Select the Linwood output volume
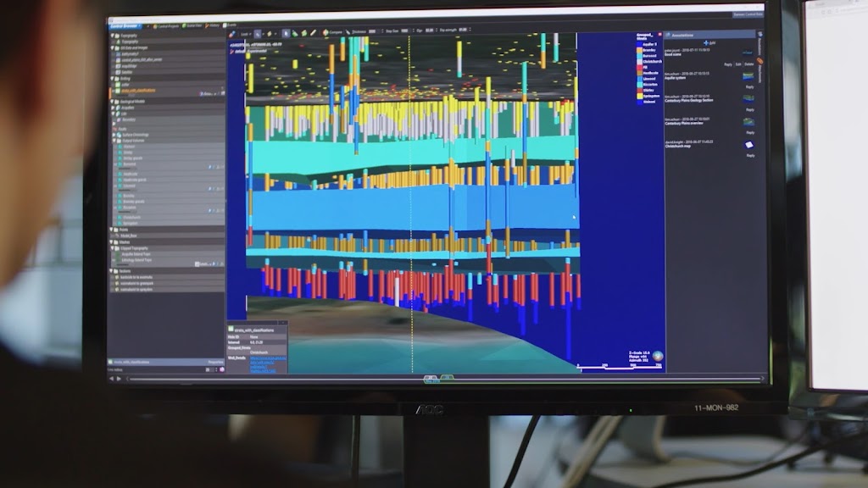Screen dimensions: 868x488 tap(129, 186)
